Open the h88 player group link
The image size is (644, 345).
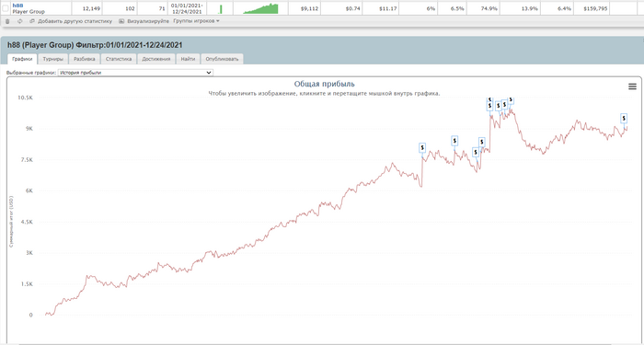(17, 5)
